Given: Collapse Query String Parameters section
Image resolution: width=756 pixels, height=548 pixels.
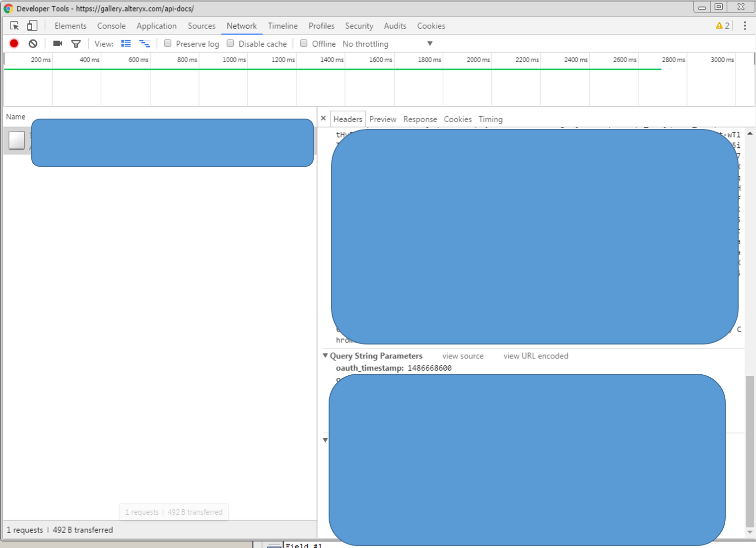Looking at the screenshot, I should [326, 356].
